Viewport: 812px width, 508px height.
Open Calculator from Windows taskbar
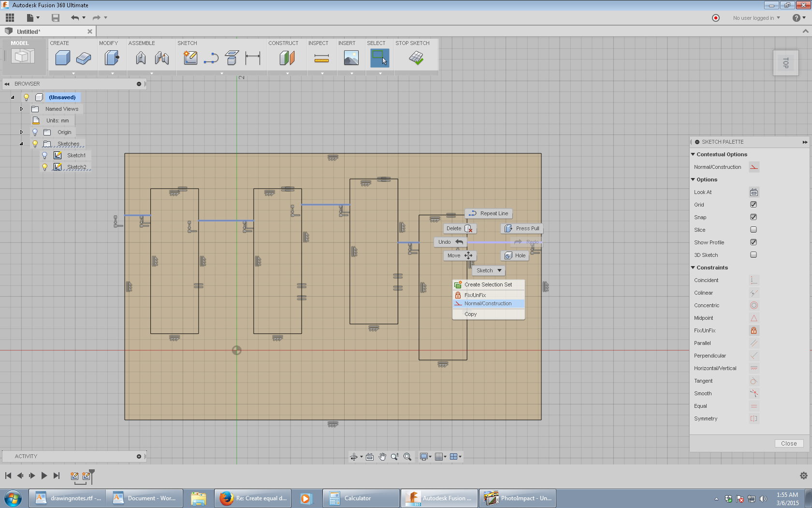361,498
